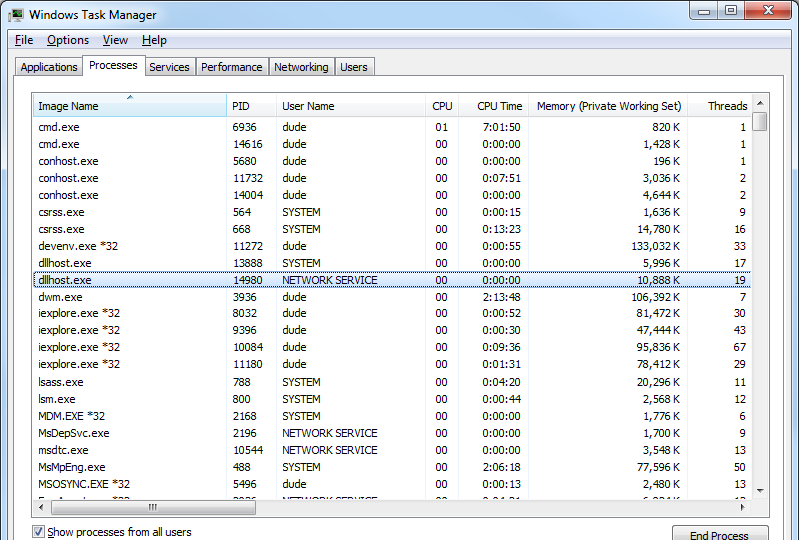Image resolution: width=800 pixels, height=540 pixels.
Task: Toggle Show processes from all users checkbox
Action: pyautogui.click(x=38, y=532)
